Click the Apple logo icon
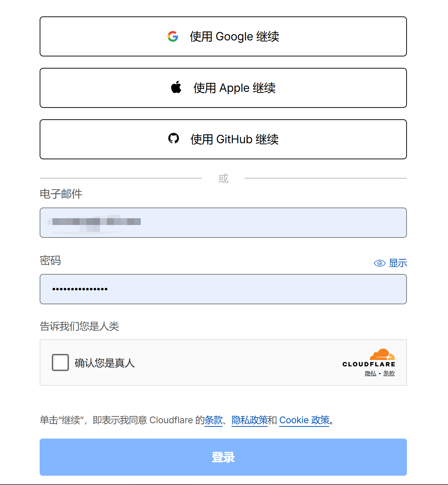Viewport: 448px width, 485px height. [x=175, y=87]
